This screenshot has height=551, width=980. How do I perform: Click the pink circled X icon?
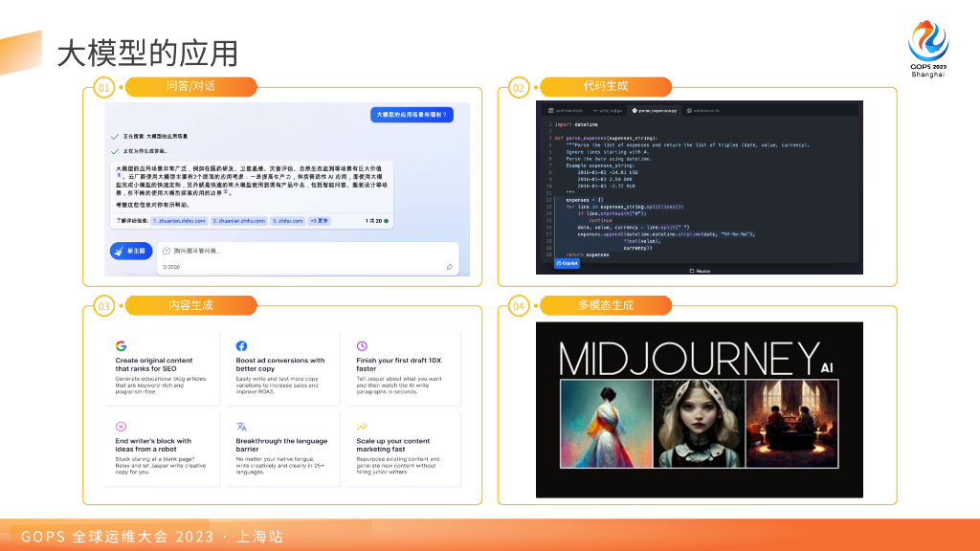coord(121,427)
